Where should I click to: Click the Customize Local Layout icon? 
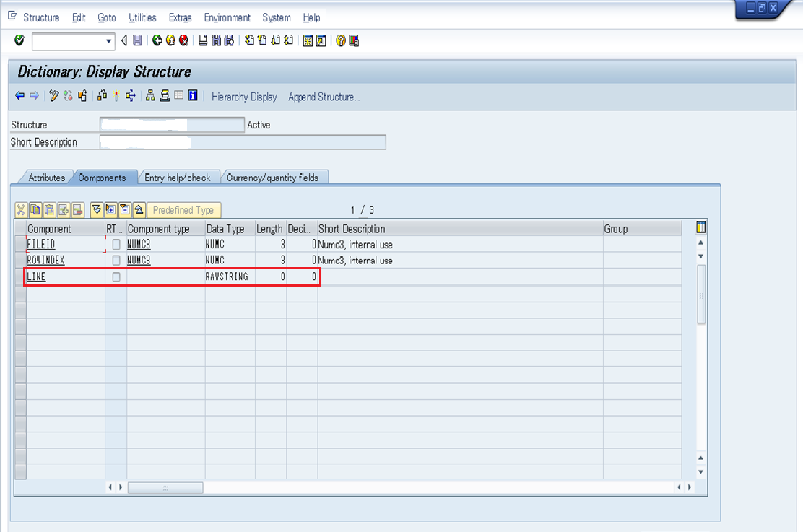pos(354,40)
